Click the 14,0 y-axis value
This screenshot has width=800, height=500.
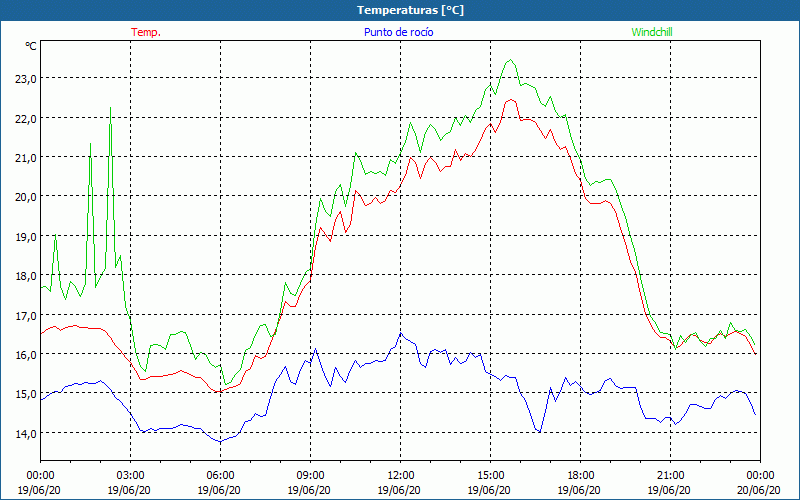pos(26,434)
